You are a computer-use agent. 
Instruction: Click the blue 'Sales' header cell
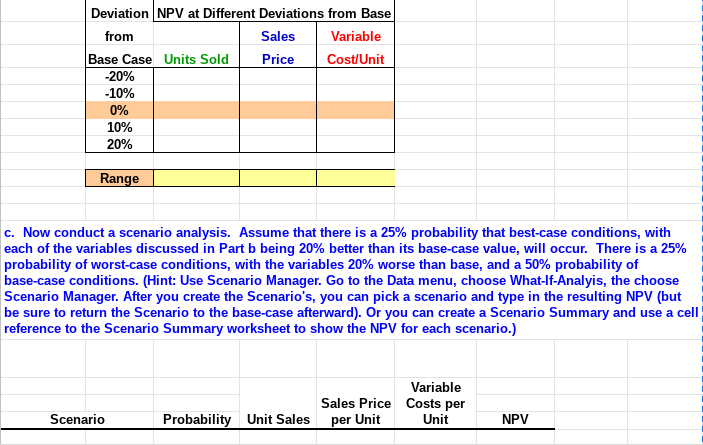point(278,36)
